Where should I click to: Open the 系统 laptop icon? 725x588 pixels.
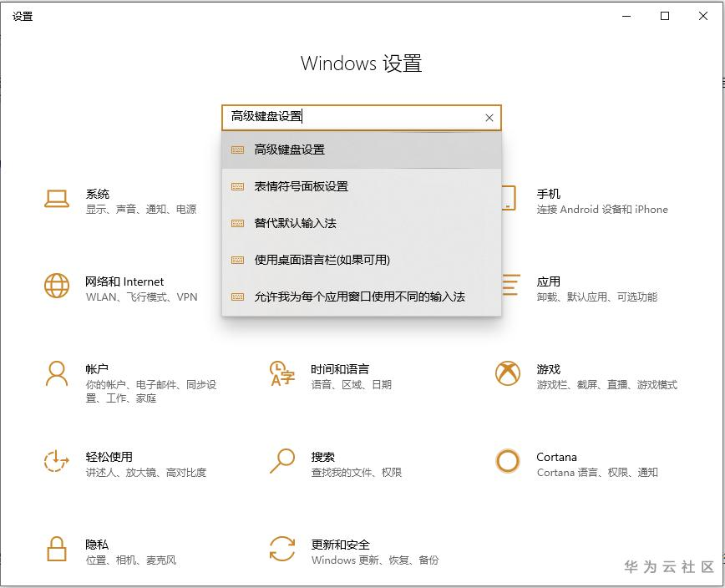(57, 200)
